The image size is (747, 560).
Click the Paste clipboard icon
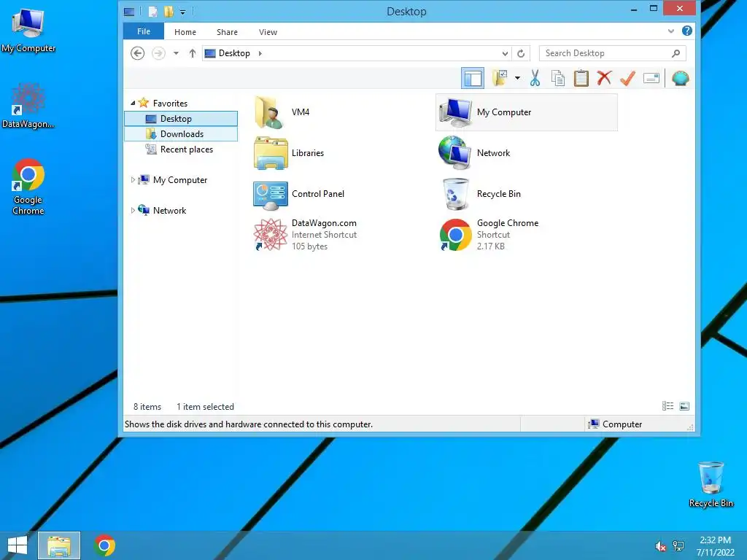(x=581, y=78)
